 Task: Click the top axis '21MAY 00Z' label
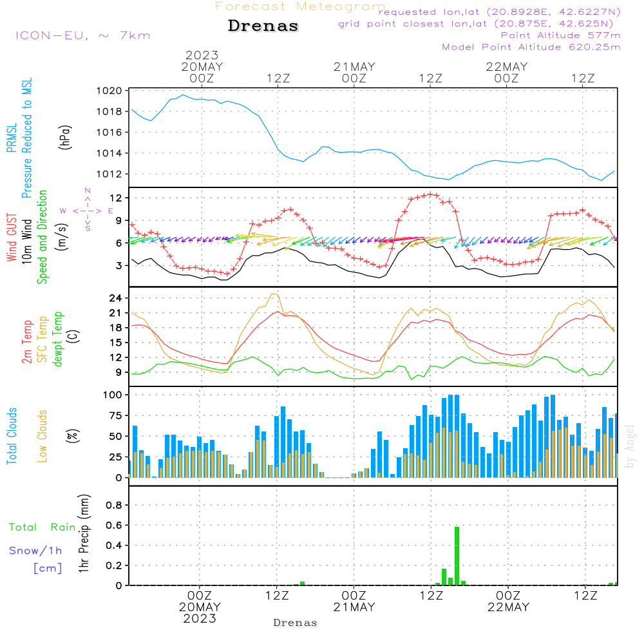[x=354, y=72]
